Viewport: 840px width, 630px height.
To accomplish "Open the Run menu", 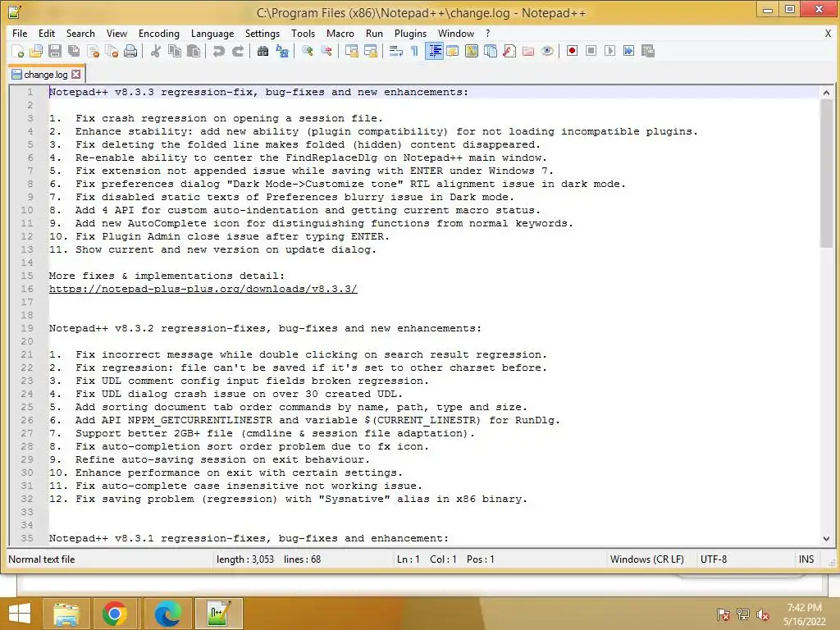I will click(x=374, y=33).
